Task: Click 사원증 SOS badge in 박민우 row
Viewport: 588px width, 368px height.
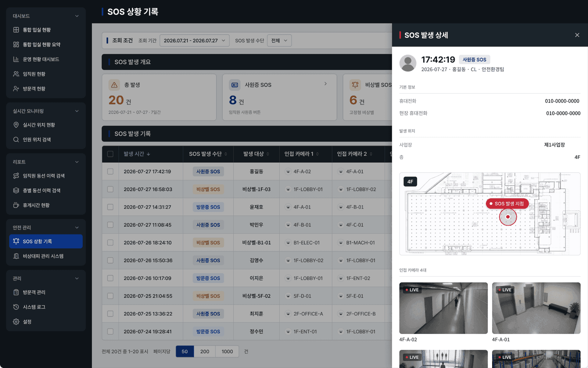Action: pyautogui.click(x=208, y=225)
